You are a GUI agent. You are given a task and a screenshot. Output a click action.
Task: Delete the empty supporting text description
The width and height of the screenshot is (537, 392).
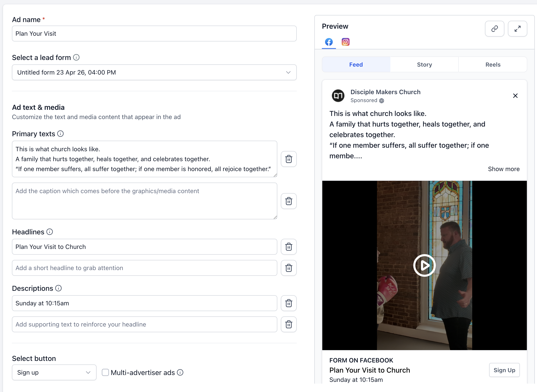289,324
